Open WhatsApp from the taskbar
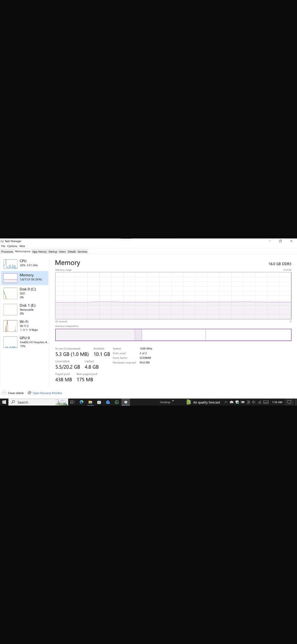This screenshot has width=297, height=644. [x=117, y=402]
